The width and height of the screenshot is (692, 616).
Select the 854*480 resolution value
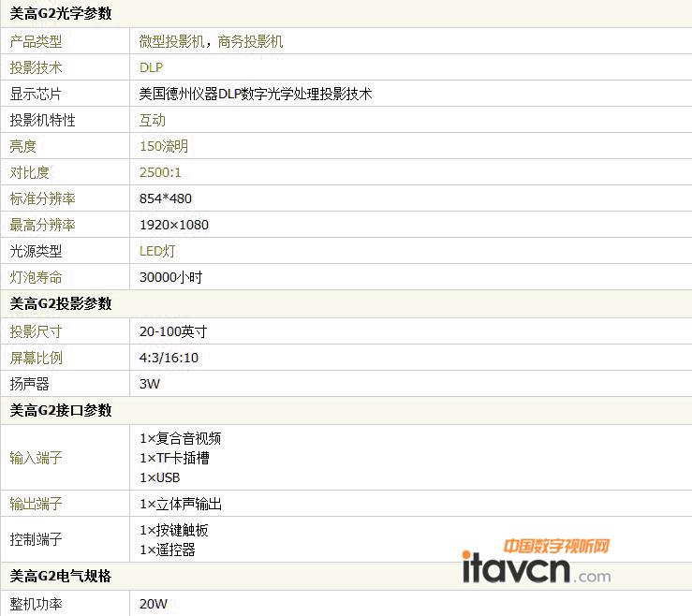click(x=166, y=198)
